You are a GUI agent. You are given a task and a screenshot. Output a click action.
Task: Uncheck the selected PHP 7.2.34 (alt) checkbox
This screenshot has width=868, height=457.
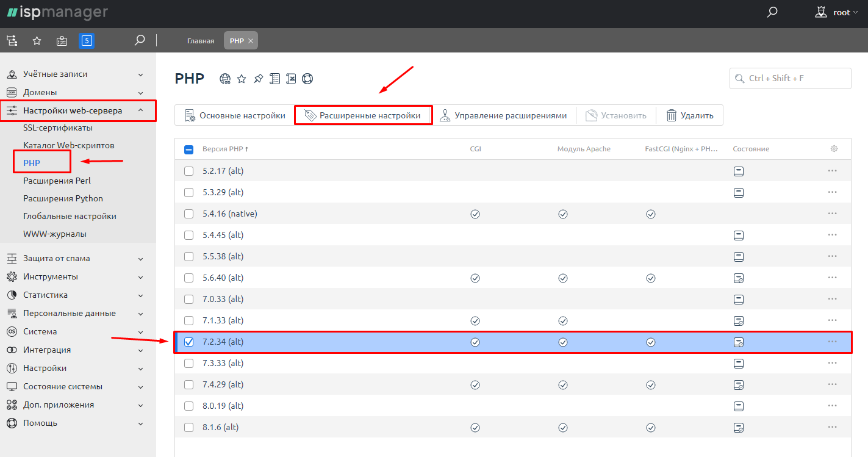pyautogui.click(x=189, y=342)
